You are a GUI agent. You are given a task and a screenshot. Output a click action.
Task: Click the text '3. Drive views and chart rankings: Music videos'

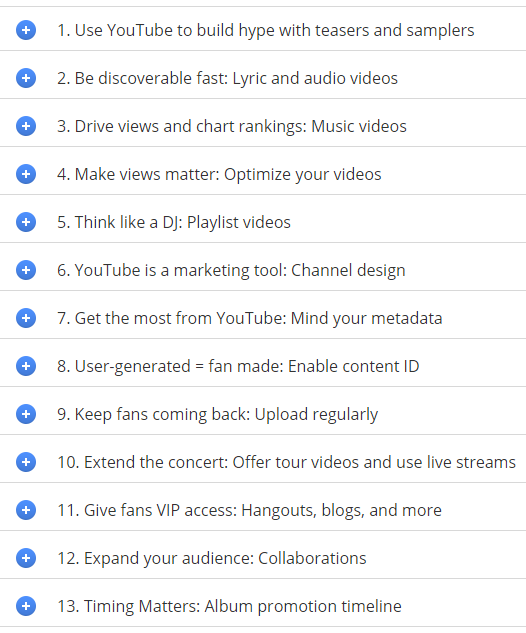pos(232,126)
